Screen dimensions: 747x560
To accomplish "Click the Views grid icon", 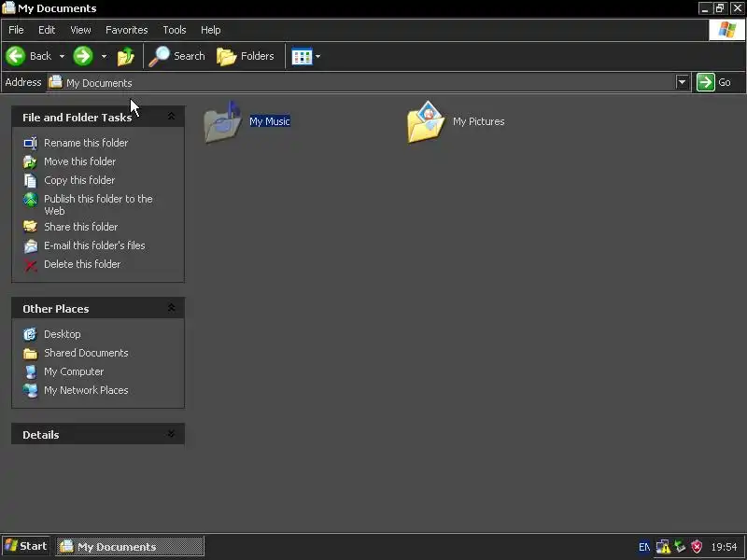I will (302, 56).
